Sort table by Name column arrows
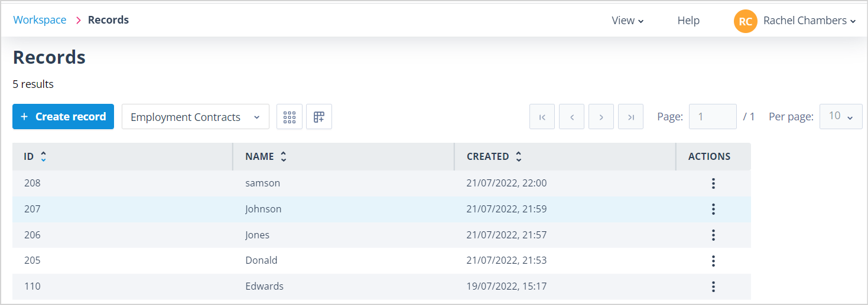The height and width of the screenshot is (305, 868). click(x=284, y=157)
